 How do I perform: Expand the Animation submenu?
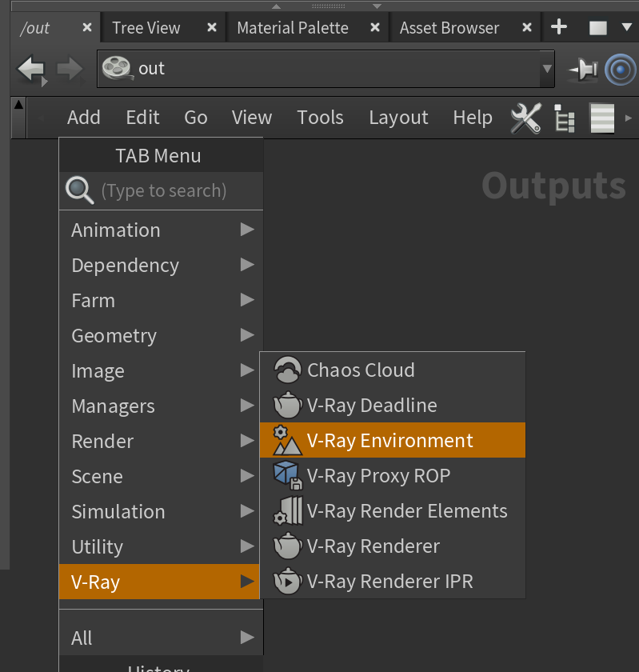coord(161,230)
